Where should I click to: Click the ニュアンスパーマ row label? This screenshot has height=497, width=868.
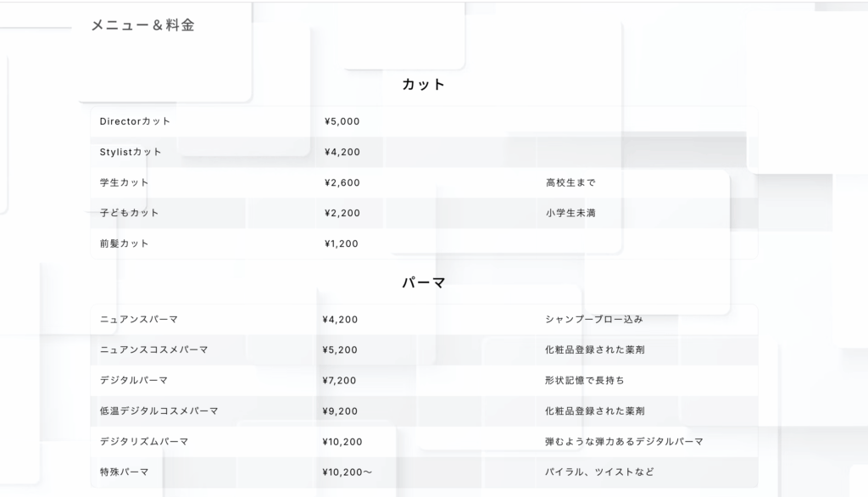coord(139,319)
